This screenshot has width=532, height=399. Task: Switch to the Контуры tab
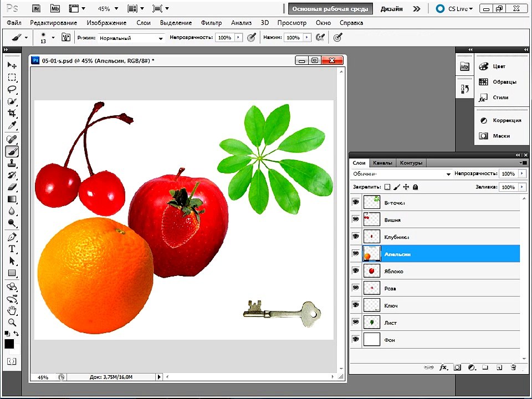(x=411, y=163)
